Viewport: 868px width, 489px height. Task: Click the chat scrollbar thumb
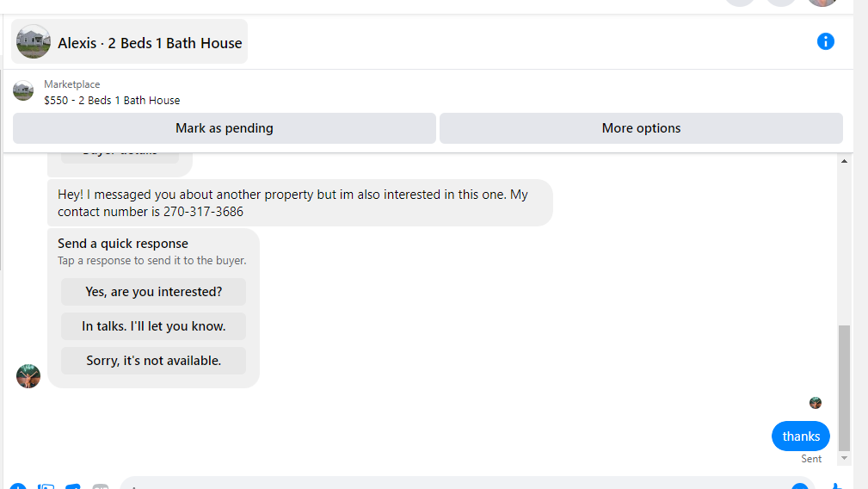(844, 387)
